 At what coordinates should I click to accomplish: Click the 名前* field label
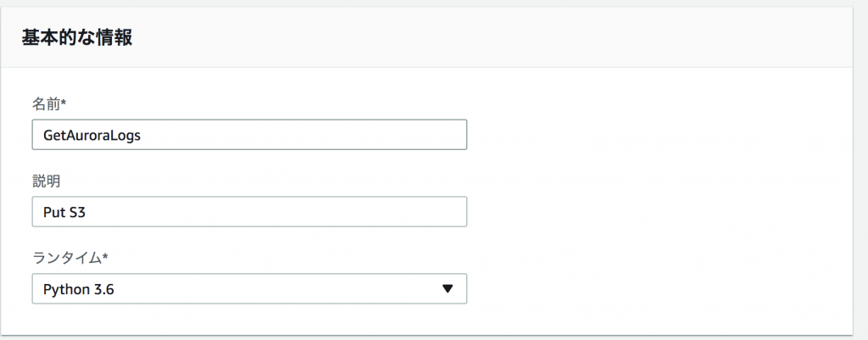click(x=49, y=103)
